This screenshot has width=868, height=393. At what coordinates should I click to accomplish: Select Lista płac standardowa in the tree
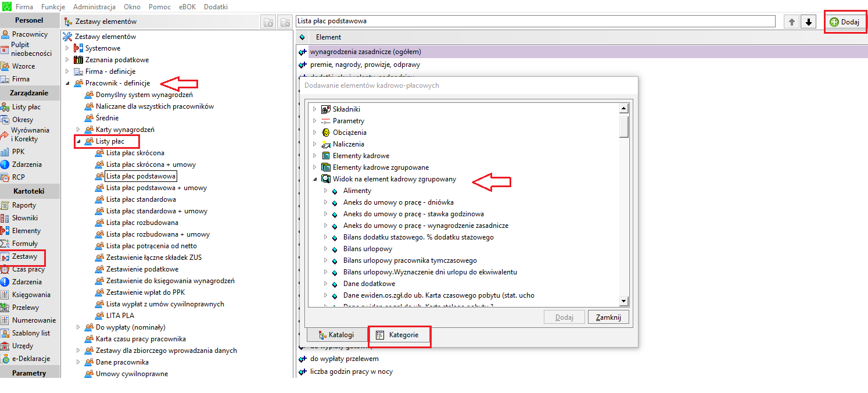pyautogui.click(x=141, y=199)
